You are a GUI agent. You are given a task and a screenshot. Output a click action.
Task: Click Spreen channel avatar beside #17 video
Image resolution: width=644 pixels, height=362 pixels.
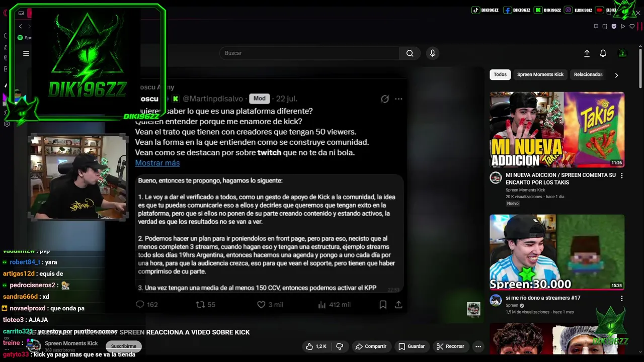click(x=496, y=300)
